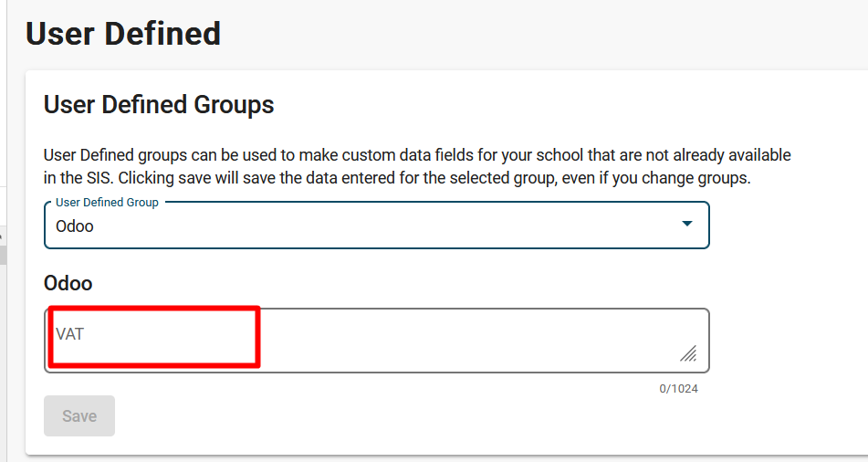Click the User Defined Groups card heading
Viewport: 868px width, 462px height.
tap(159, 104)
